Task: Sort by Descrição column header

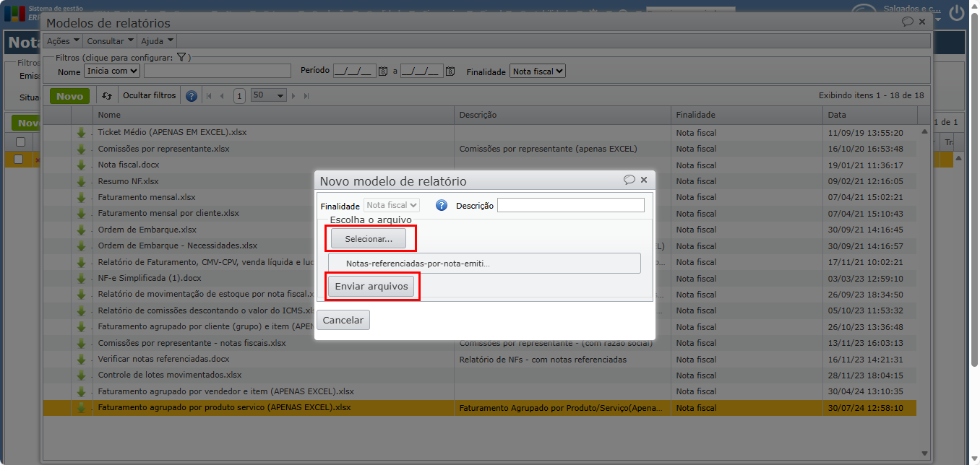Action: click(x=562, y=115)
